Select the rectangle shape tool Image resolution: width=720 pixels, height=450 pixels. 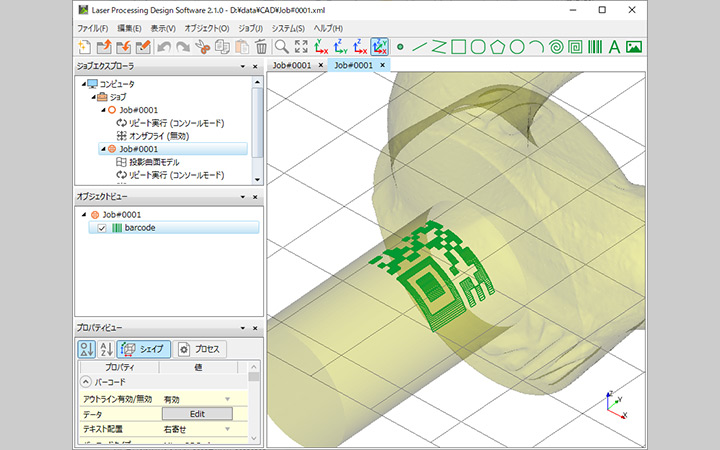(459, 46)
